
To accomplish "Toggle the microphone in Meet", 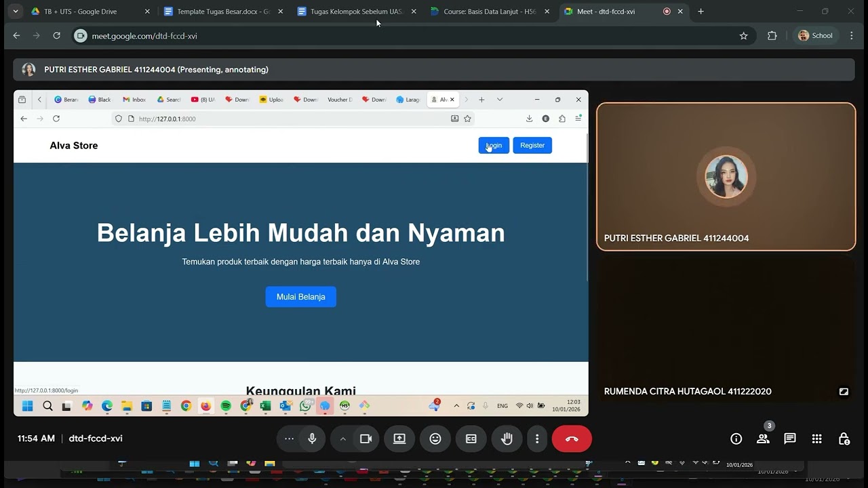I will 312,439.
